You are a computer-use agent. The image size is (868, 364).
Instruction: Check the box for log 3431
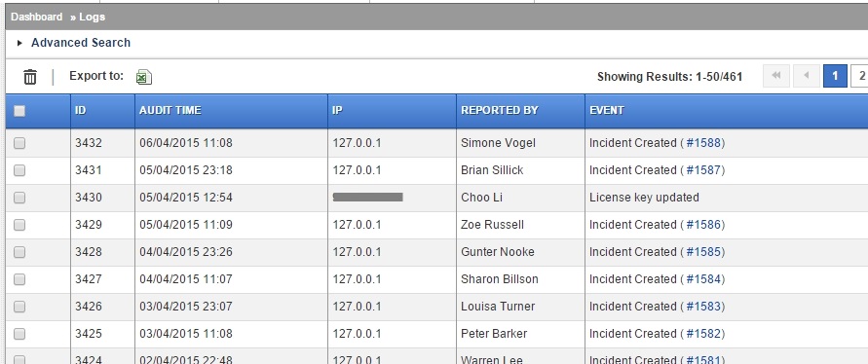click(x=19, y=170)
